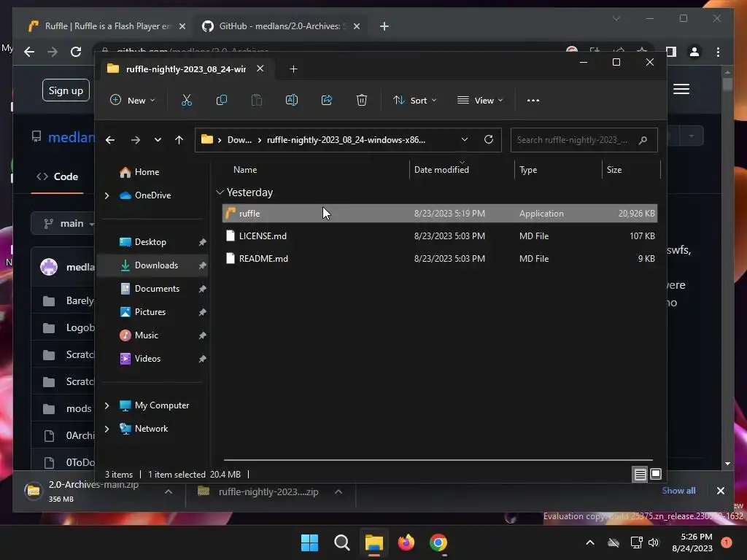
Task: Click Show all downloads link
Action: point(678,491)
